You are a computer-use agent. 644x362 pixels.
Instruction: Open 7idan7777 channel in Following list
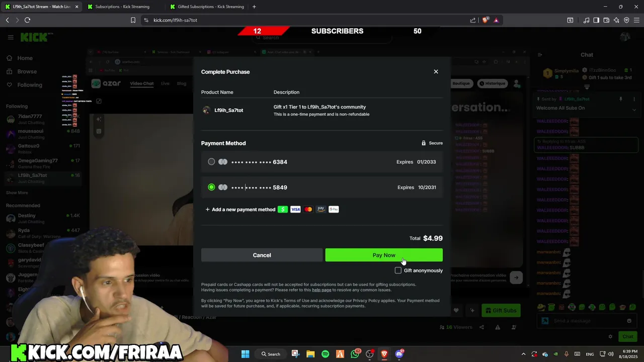coord(43,119)
